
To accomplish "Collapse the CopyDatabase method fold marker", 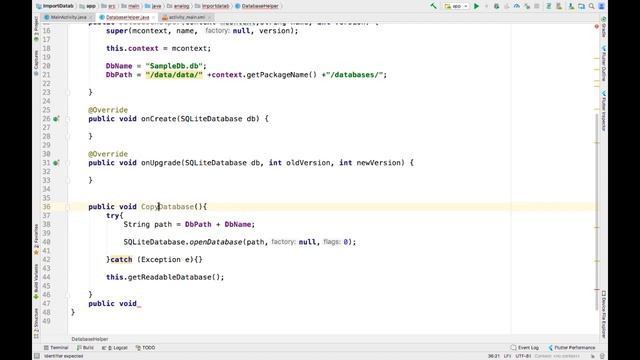I will point(68,207).
